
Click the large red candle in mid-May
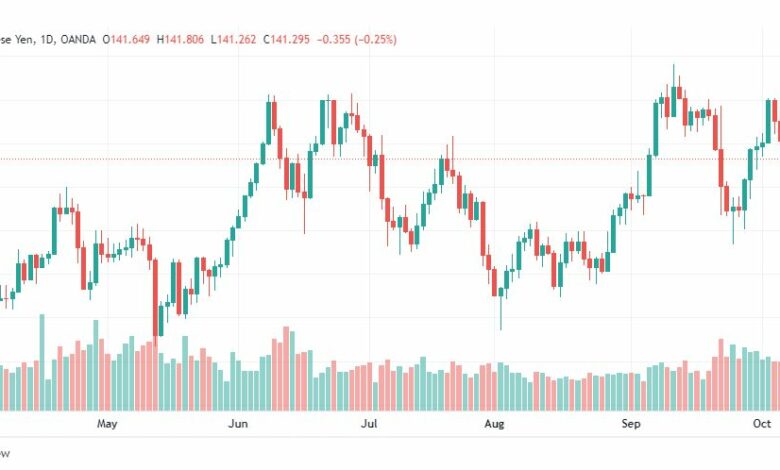155,298
